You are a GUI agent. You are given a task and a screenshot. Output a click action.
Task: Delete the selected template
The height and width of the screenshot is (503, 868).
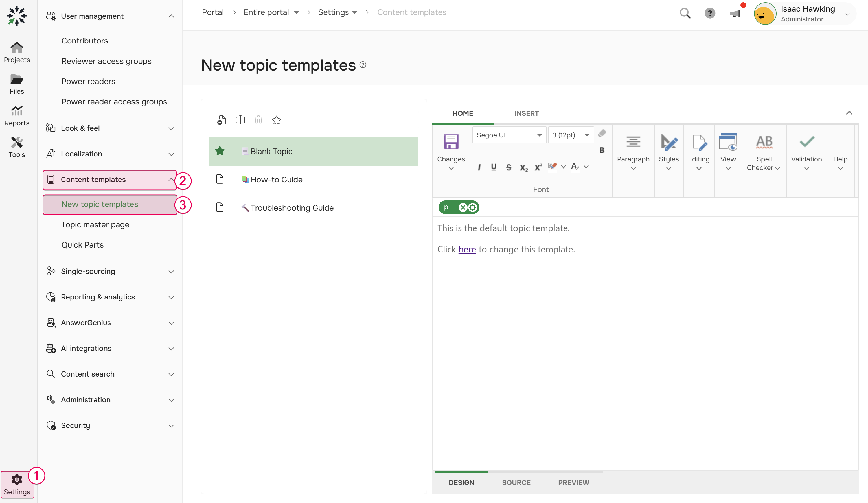pyautogui.click(x=258, y=120)
